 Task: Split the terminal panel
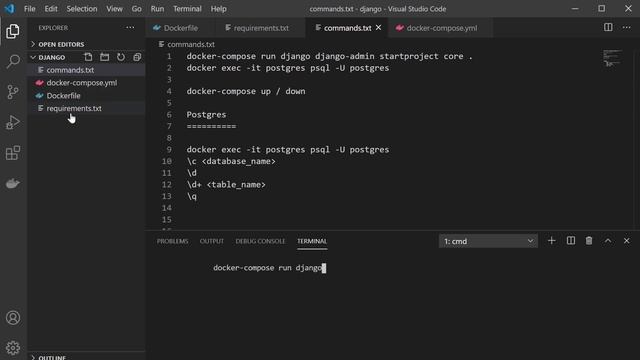[571, 241]
